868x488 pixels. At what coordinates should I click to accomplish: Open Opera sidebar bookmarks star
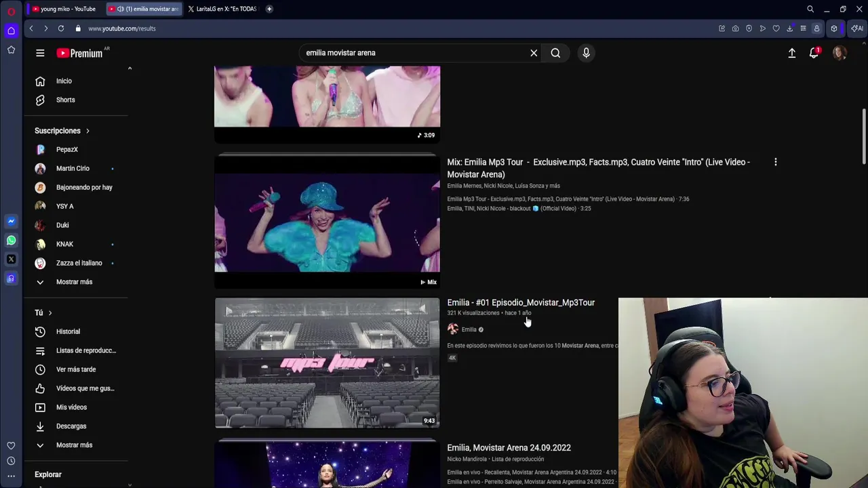point(11,49)
